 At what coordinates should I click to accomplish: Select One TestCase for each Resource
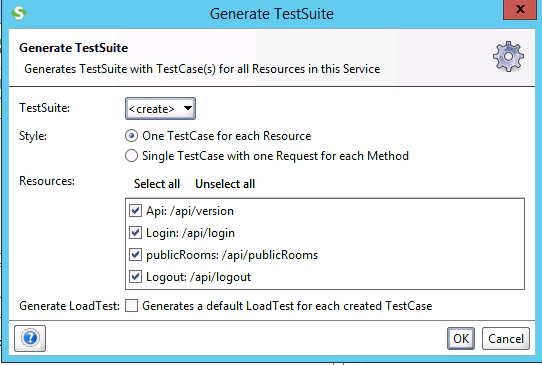point(131,136)
